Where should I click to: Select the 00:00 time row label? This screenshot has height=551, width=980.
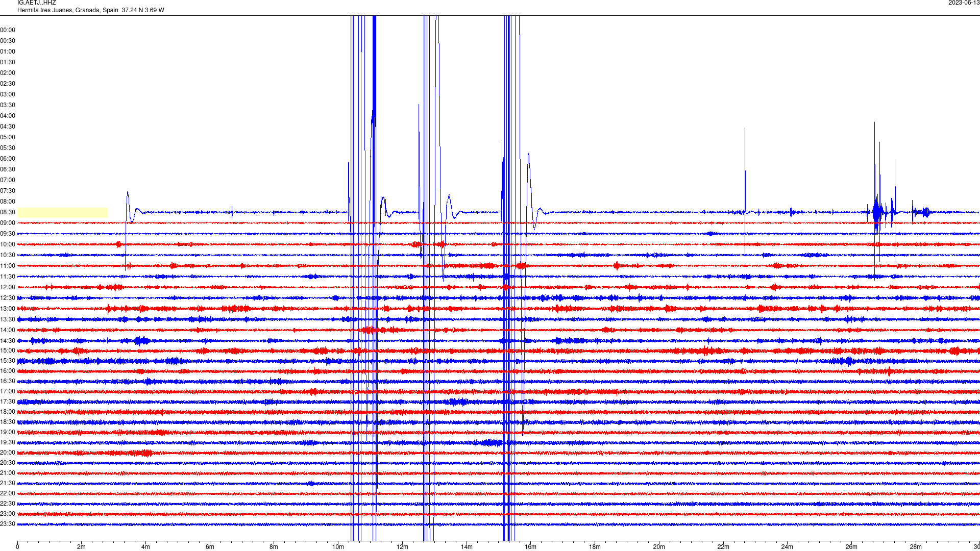[x=8, y=30]
